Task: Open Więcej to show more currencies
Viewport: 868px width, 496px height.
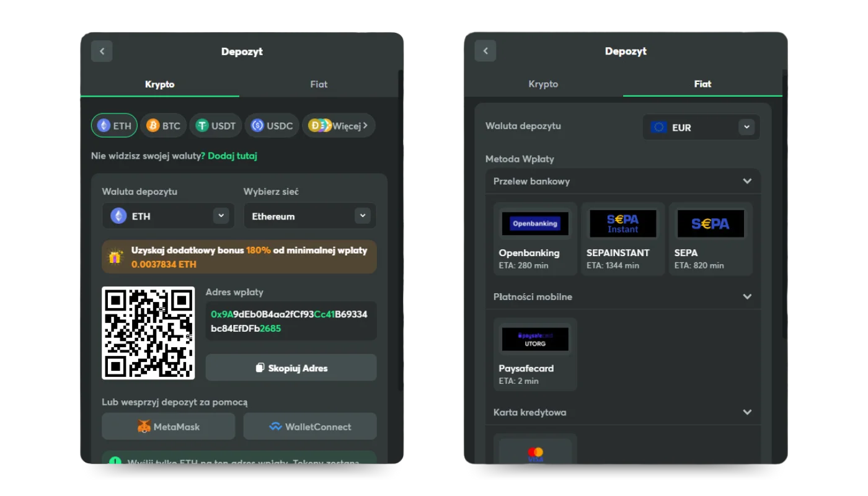Action: tap(339, 126)
